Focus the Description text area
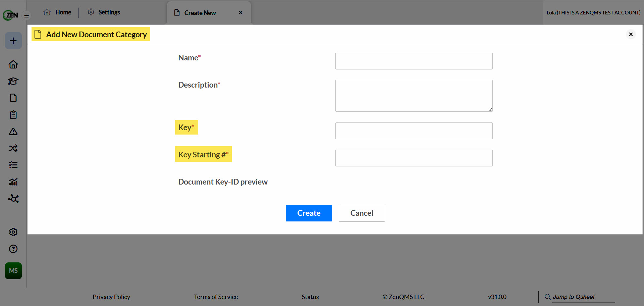644x306 pixels. click(x=414, y=96)
